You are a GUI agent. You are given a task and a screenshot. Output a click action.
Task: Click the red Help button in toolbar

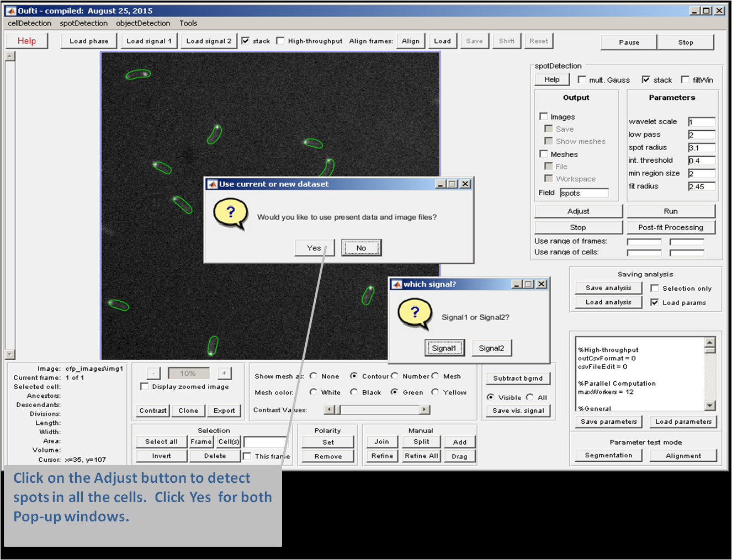[x=26, y=41]
